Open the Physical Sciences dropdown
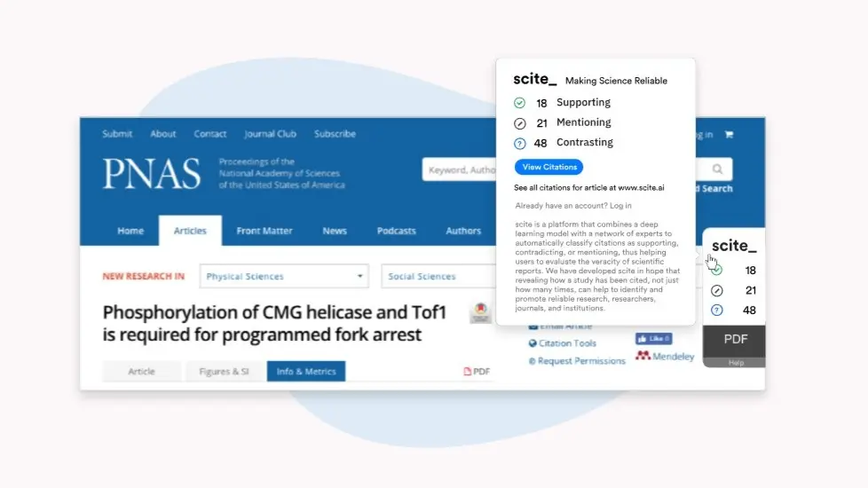The image size is (868, 488). (x=284, y=276)
